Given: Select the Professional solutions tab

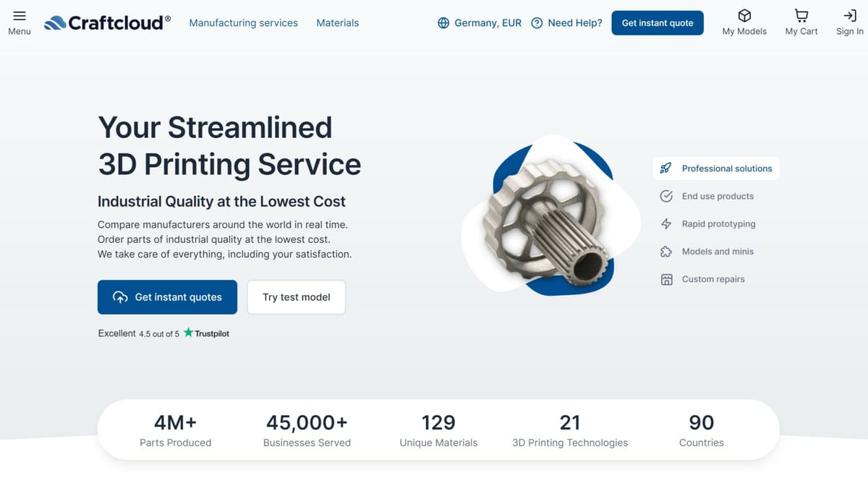Looking at the screenshot, I should (716, 168).
